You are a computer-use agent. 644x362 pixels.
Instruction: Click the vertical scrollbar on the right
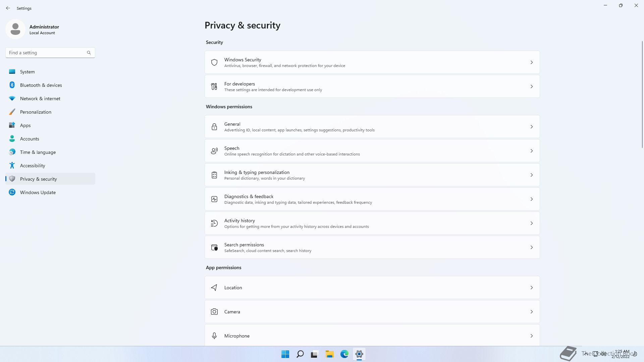(642, 94)
